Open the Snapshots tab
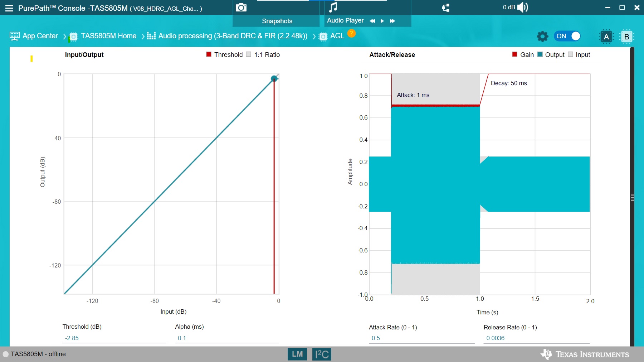 point(277,21)
